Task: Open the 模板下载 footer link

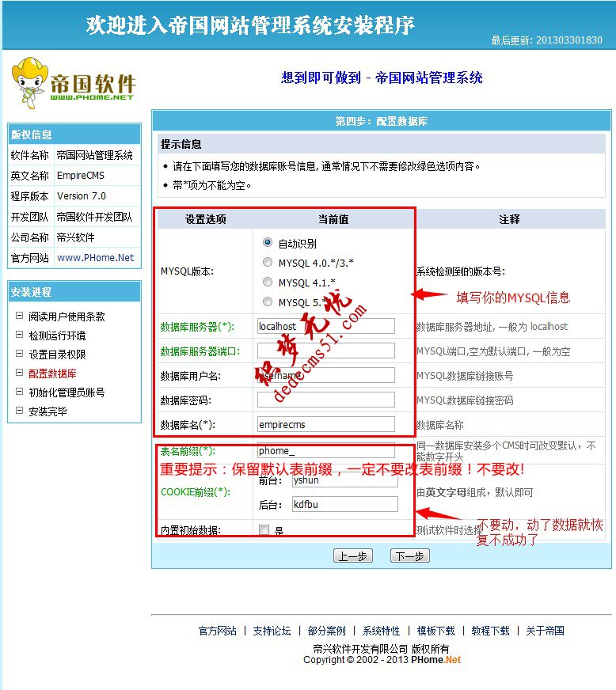Action: (x=436, y=631)
